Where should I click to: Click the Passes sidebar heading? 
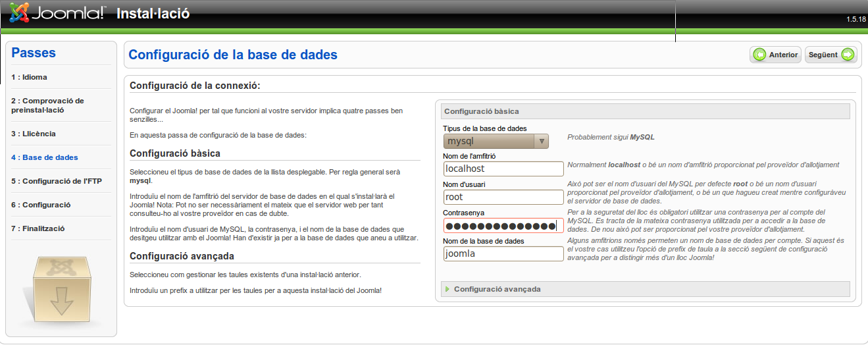tap(34, 53)
